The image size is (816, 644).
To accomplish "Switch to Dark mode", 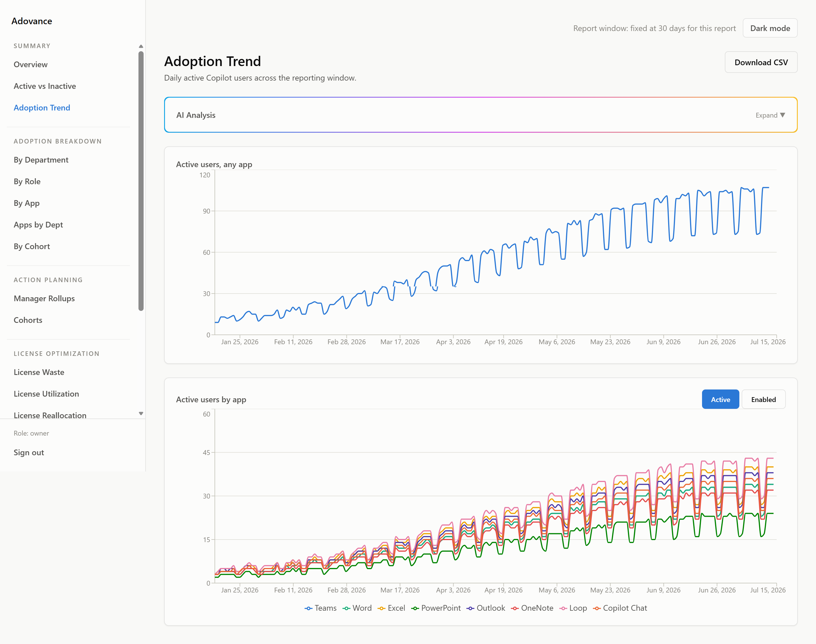I will (770, 28).
